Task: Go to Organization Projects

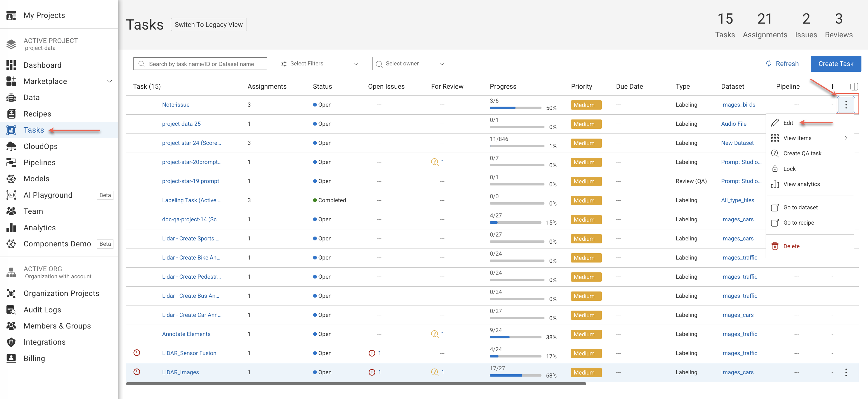Action: pyautogui.click(x=61, y=294)
